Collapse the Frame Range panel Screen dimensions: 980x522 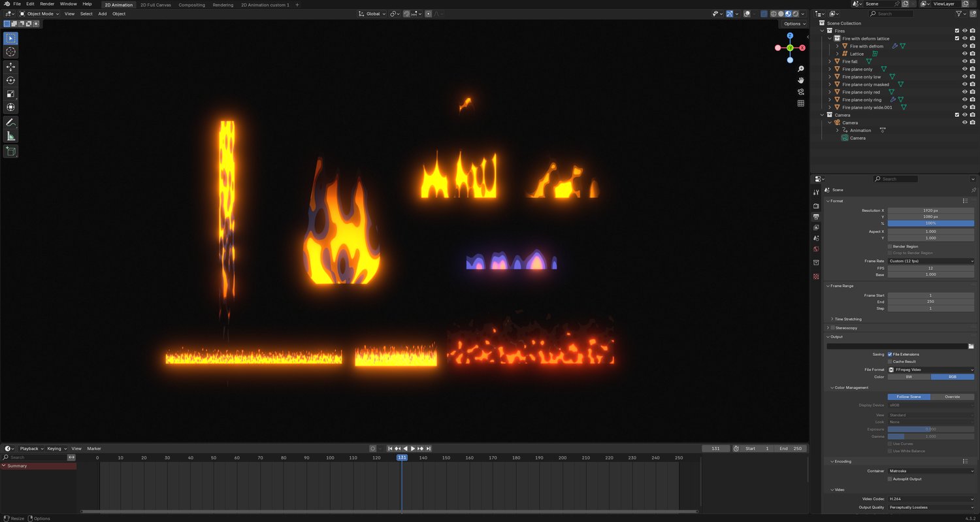pos(843,286)
